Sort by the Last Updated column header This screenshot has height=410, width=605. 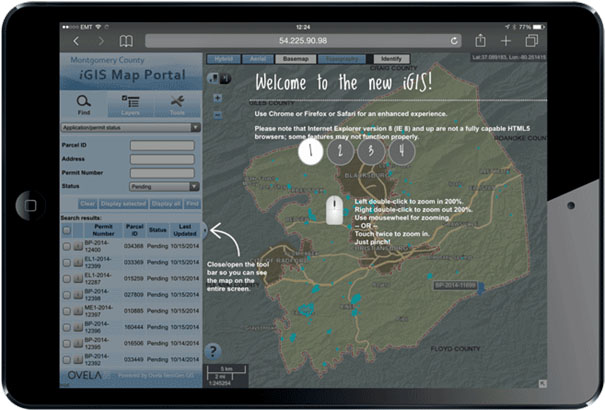[x=185, y=230]
